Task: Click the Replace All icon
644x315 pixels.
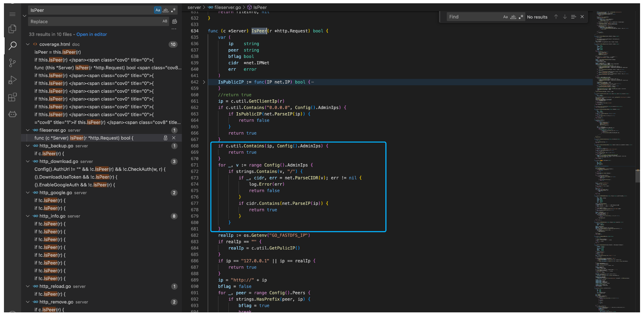Action: 174,21
